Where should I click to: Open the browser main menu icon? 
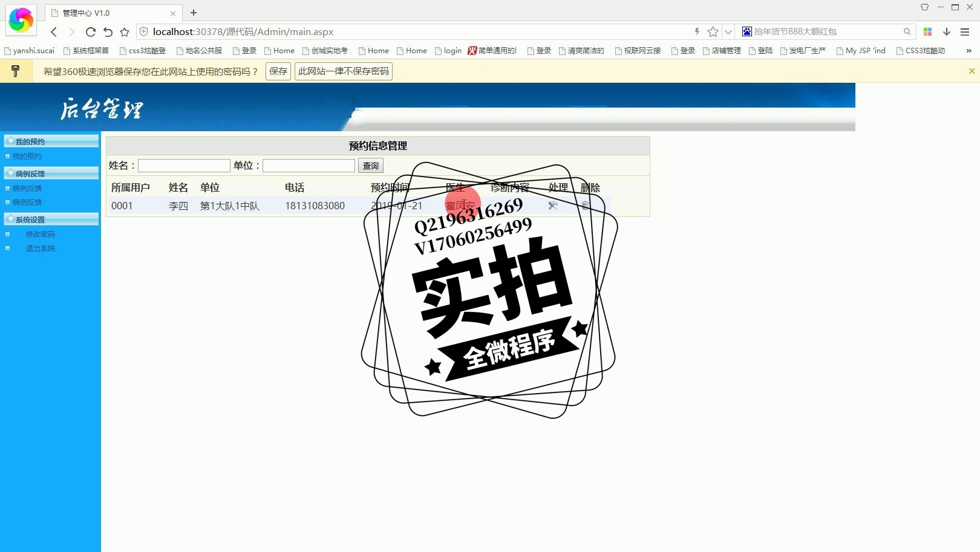coord(965,32)
